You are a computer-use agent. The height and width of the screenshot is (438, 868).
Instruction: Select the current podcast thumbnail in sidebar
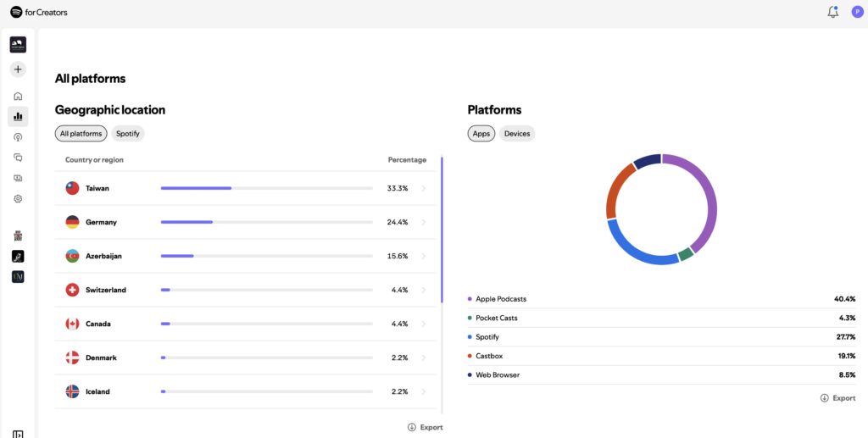(18, 45)
